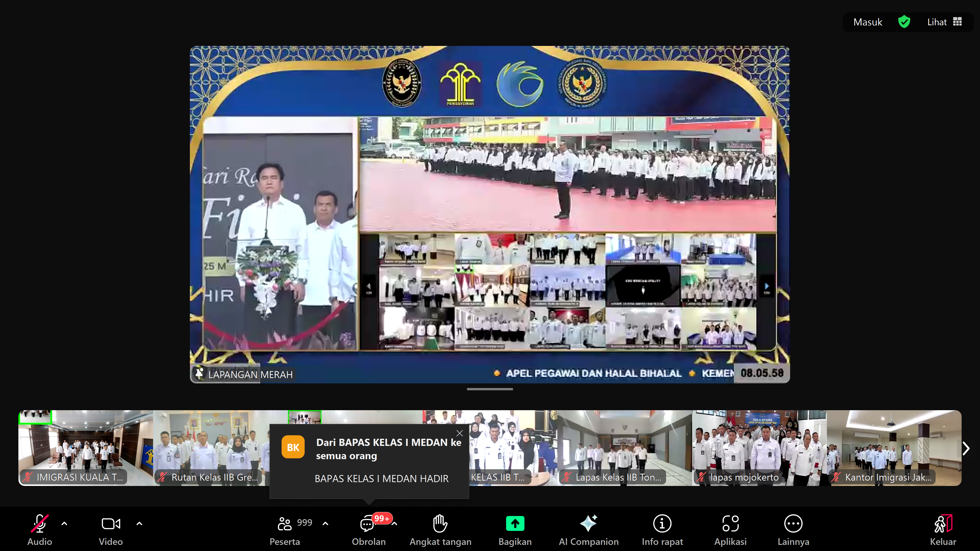Expand participants options chevron
The height and width of the screenshot is (551, 980).
click(x=325, y=524)
